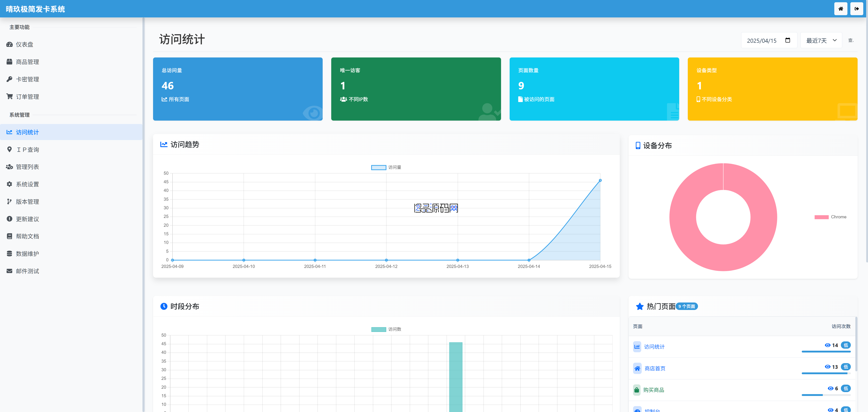868x412 pixels.
Task: Go to 数据维护 menu item
Action: [x=71, y=254]
